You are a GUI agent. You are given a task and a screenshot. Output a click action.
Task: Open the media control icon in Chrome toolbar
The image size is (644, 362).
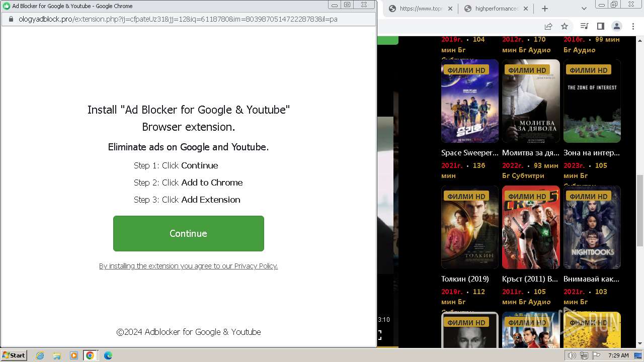(x=584, y=26)
